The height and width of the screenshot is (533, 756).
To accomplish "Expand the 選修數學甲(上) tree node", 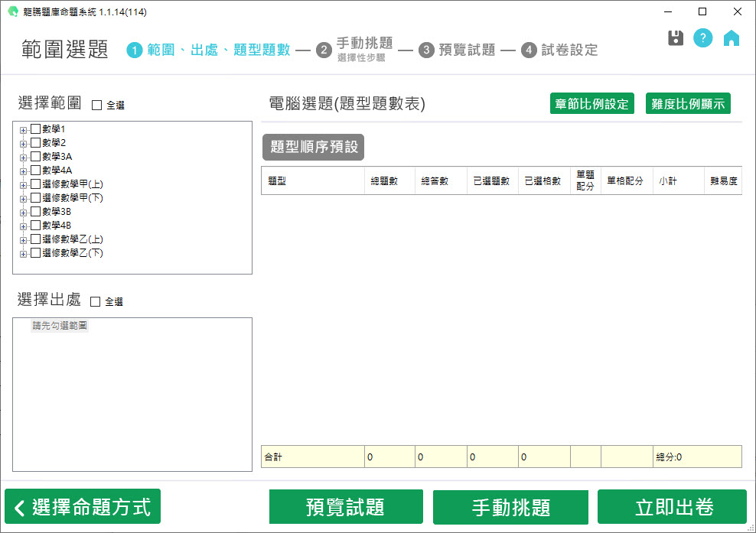I will pyautogui.click(x=23, y=185).
